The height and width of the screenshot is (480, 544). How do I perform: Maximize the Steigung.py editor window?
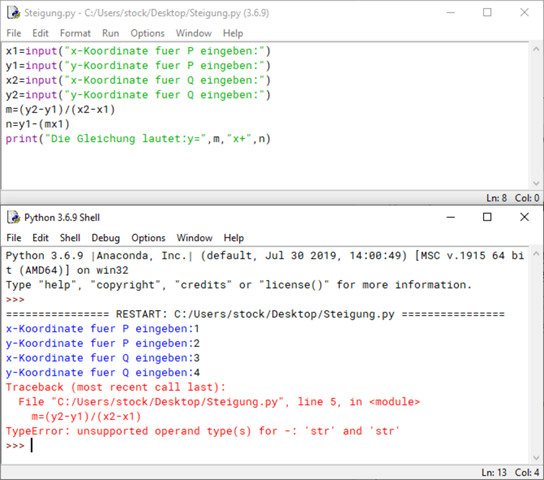487,13
